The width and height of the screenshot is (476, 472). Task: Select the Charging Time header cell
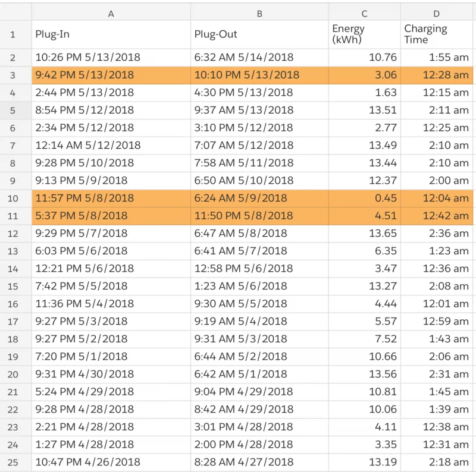[x=436, y=34]
